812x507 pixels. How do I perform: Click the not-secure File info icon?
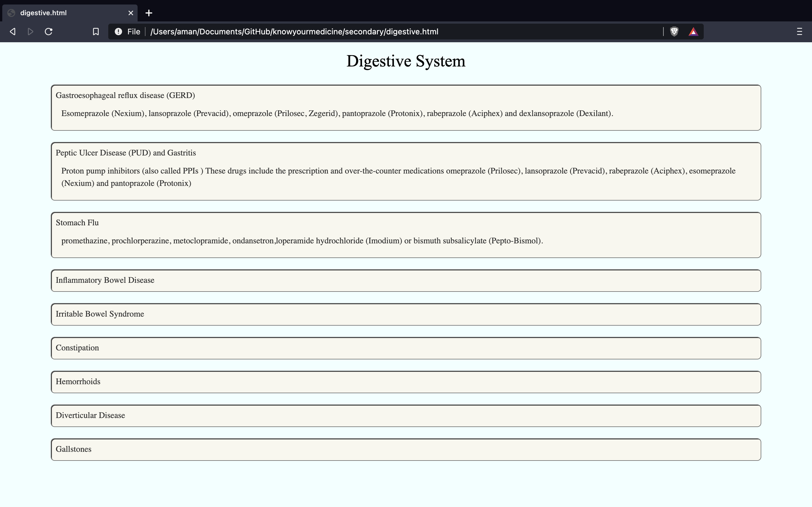[118, 32]
